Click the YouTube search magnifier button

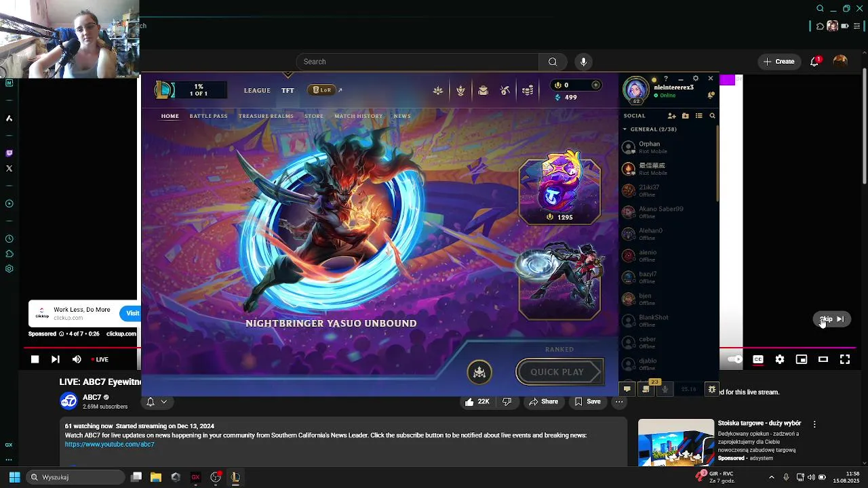tap(553, 62)
